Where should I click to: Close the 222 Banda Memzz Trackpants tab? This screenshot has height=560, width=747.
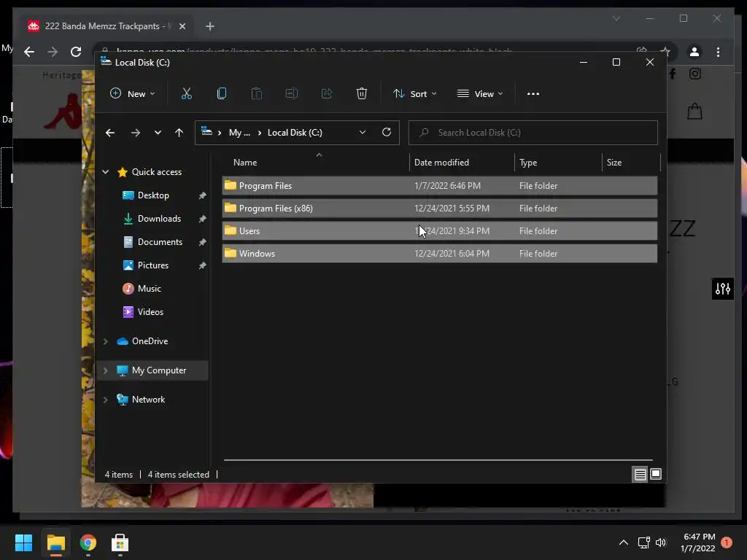coord(182,26)
